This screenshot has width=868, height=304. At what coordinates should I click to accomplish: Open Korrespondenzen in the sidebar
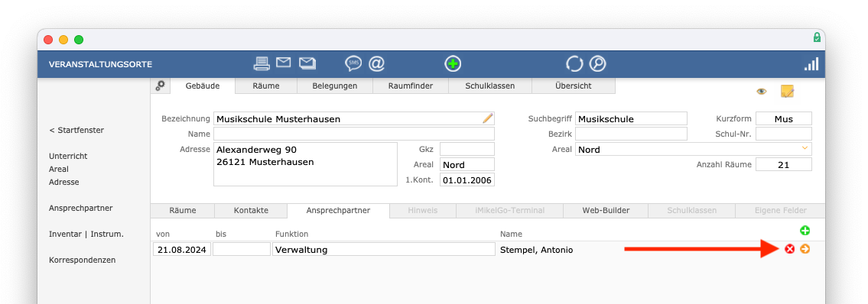point(82,260)
